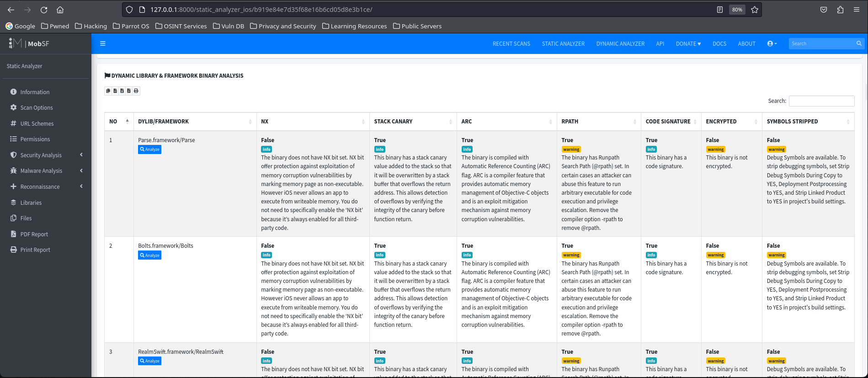The image size is (868, 378).
Task: Open DYNAMIC ANALYZER page
Action: click(x=620, y=44)
